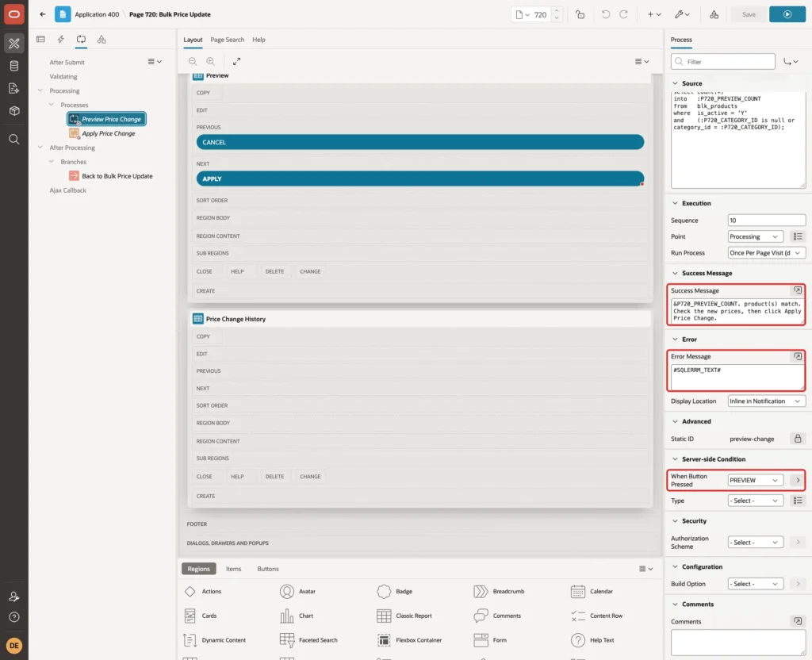Open the App Builder icon in sidebar
Viewport: 812px width, 660px height.
point(14,44)
